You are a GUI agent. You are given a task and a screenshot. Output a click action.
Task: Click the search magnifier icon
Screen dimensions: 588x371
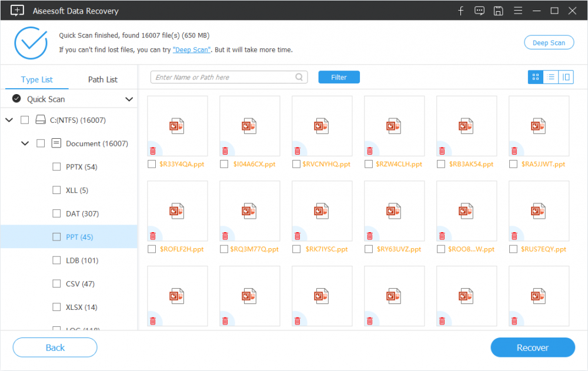[299, 77]
